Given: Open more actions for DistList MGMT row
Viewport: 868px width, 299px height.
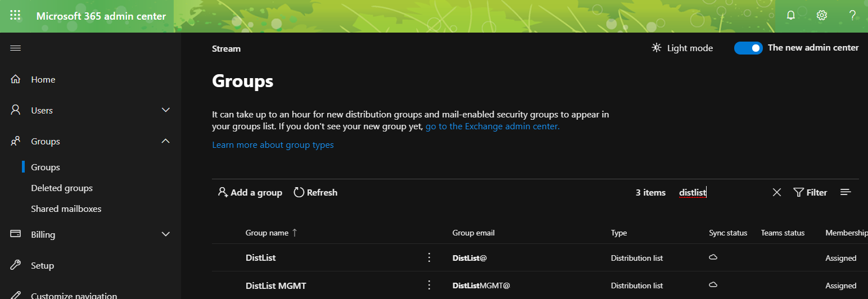Looking at the screenshot, I should [429, 285].
